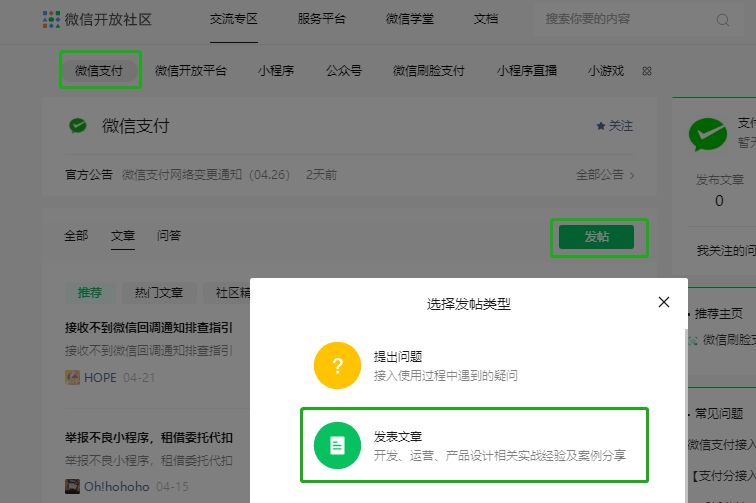Click the 微信开放社区 logo icon
756x503 pixels.
point(52,19)
